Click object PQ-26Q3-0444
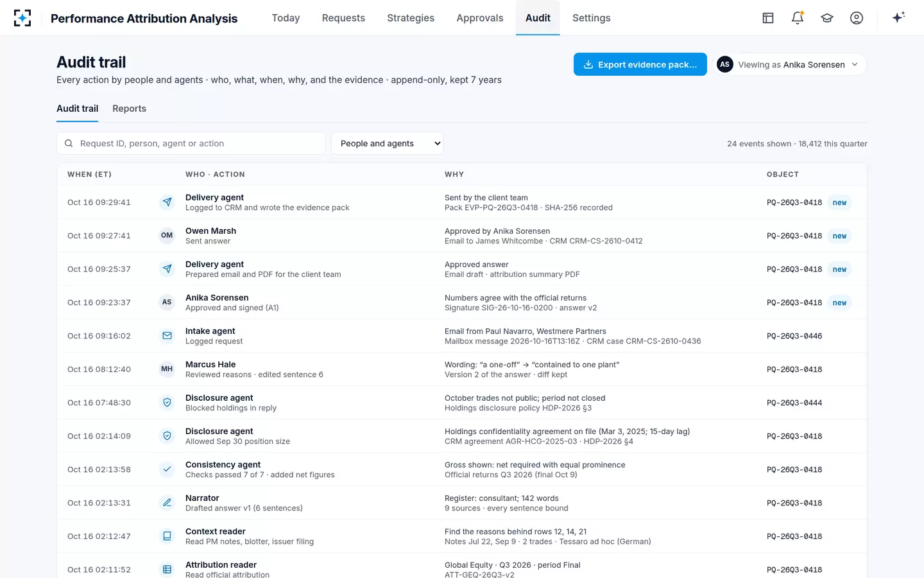The width and height of the screenshot is (924, 578). tap(794, 403)
